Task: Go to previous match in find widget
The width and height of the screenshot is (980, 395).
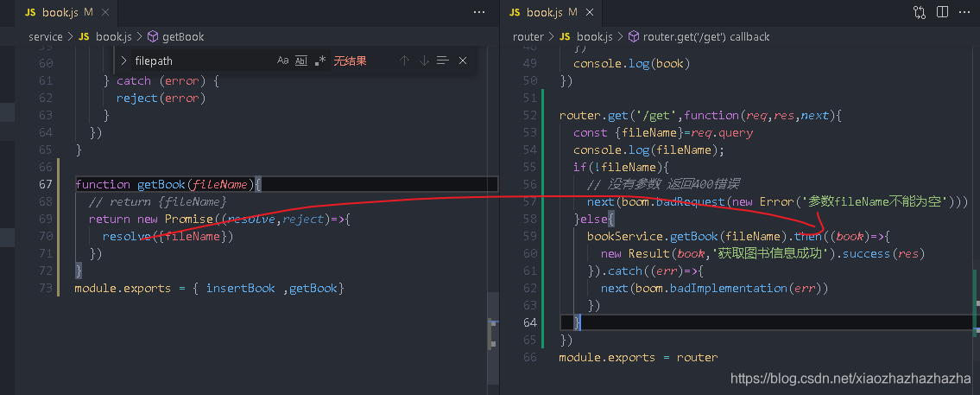Action: pyautogui.click(x=404, y=61)
